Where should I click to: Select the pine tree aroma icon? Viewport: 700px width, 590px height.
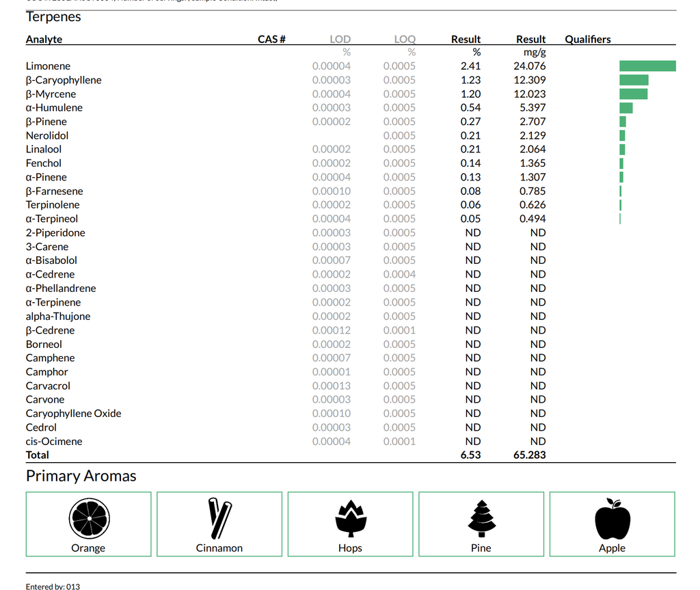pos(481,519)
